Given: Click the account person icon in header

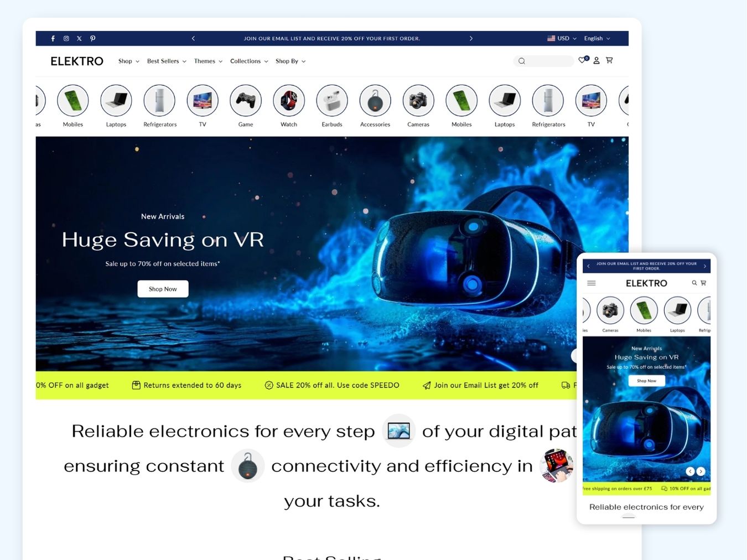Looking at the screenshot, I should [x=596, y=61].
